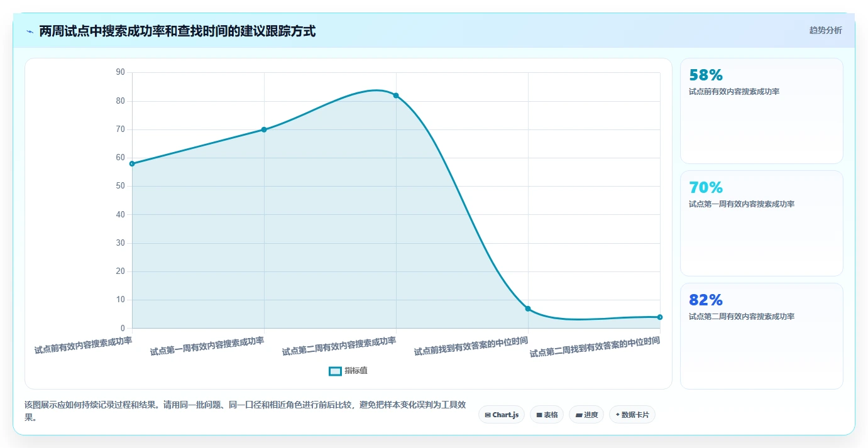Click caption under the 58% value
The image size is (868, 448).
[x=734, y=92]
